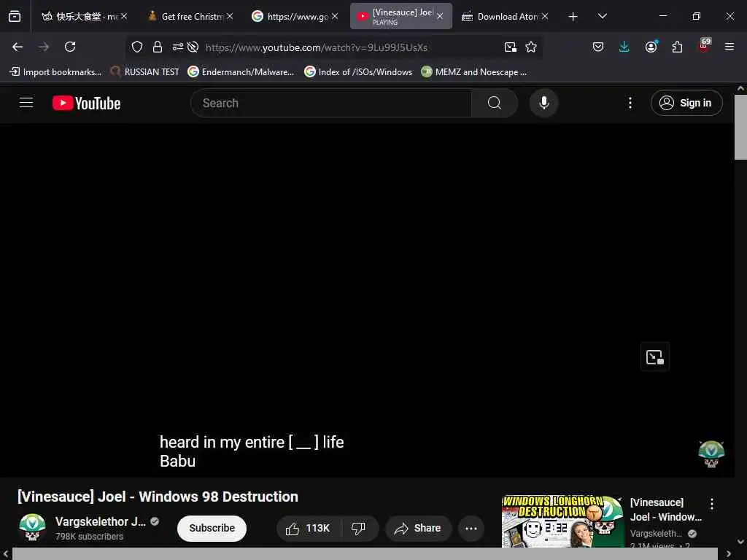This screenshot has height=560, width=747.
Task: Pop video out with picture-in-picture overlay
Action: point(655,357)
